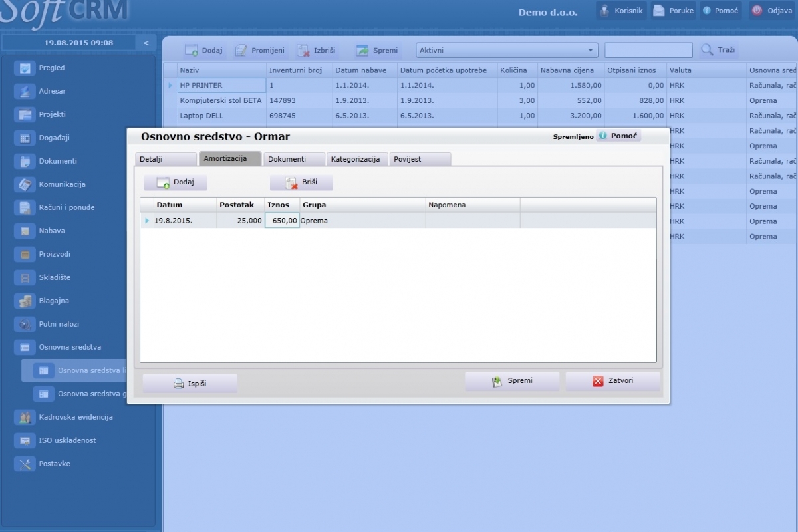Open the Aktivni filter dropdown
This screenshot has width=798, height=532.
click(507, 50)
